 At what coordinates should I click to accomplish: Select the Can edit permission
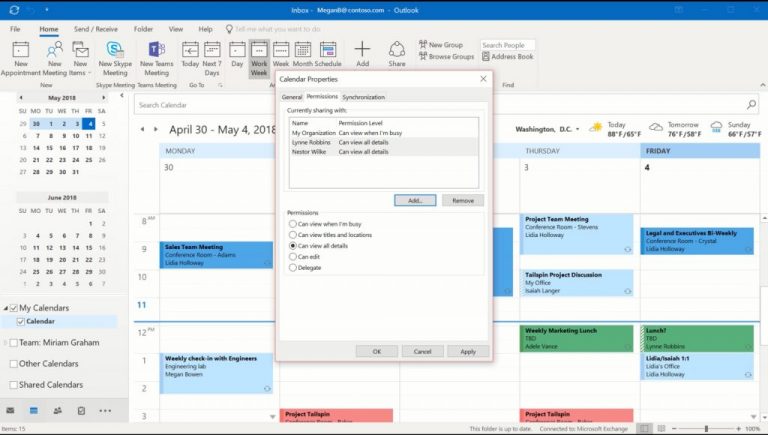pos(293,256)
